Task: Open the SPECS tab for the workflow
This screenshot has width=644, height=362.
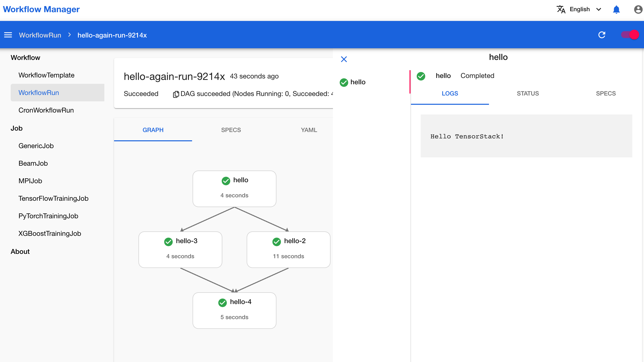Action: point(231,130)
